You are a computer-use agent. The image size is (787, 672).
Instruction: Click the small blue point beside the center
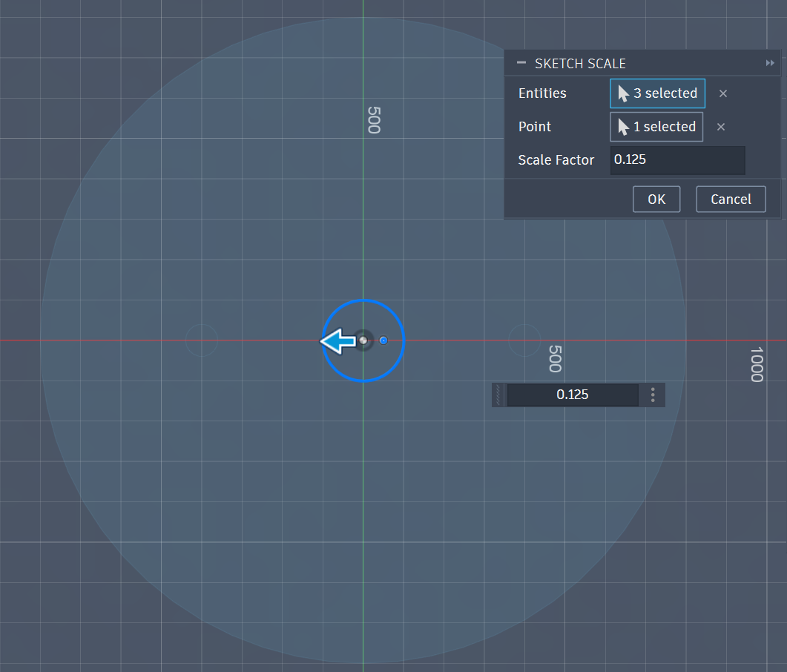(383, 340)
